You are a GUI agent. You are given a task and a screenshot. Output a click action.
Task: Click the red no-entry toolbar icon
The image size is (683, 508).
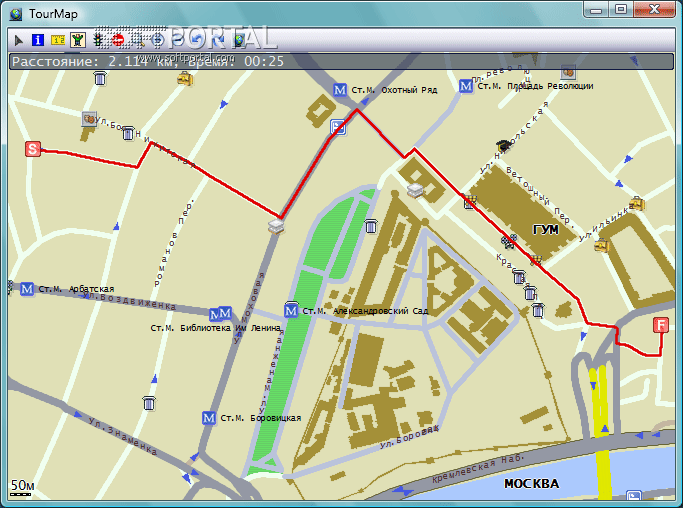tap(118, 40)
